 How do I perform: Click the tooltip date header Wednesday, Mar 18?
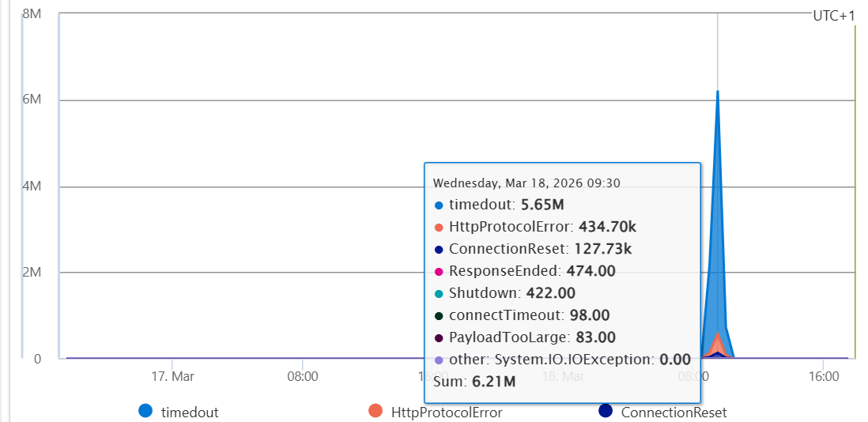526,183
